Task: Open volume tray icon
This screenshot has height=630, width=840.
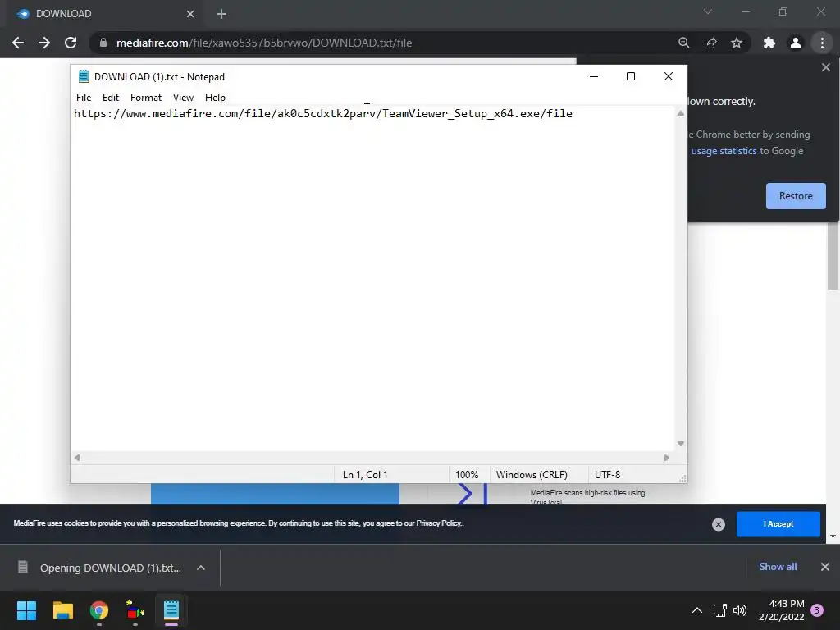Action: [740, 610]
